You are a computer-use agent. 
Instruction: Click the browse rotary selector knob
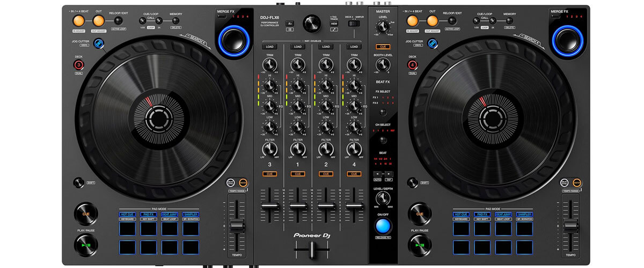(311, 23)
